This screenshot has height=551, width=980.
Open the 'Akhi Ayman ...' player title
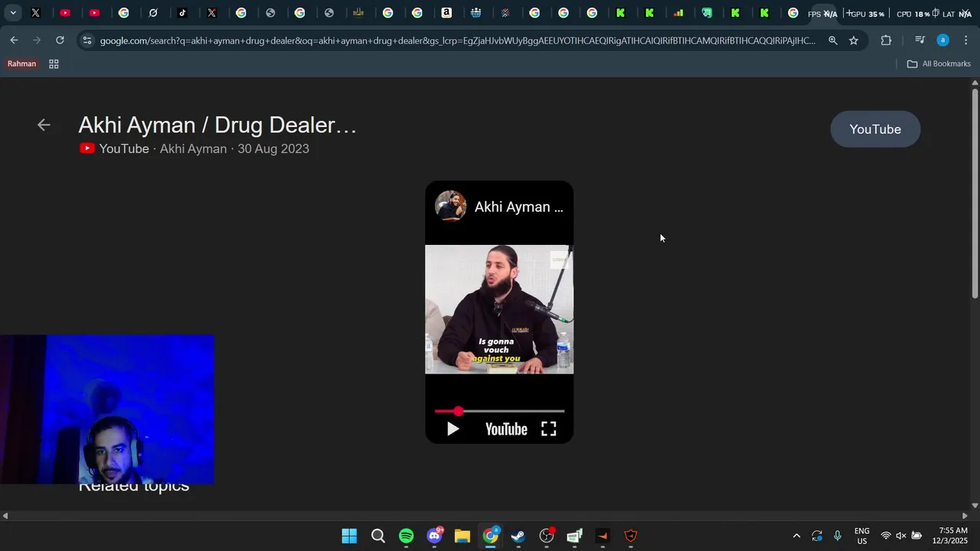(518, 207)
